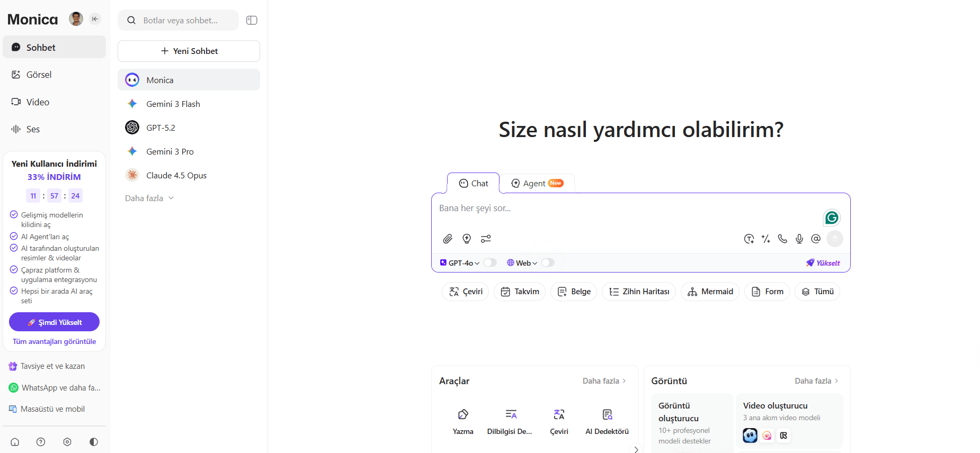Click the lightbulb prompt ideas icon
The height and width of the screenshot is (453, 980).
point(467,239)
